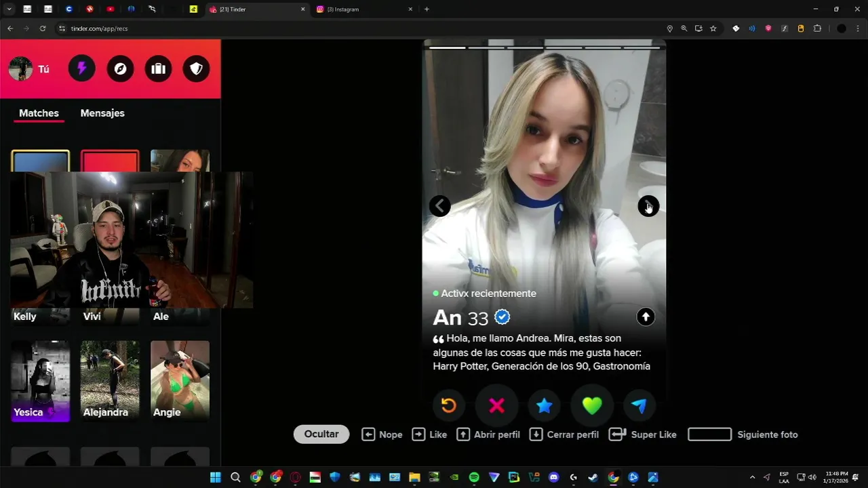Click the pink Nope X button
The height and width of the screenshot is (488, 868).
(x=496, y=405)
